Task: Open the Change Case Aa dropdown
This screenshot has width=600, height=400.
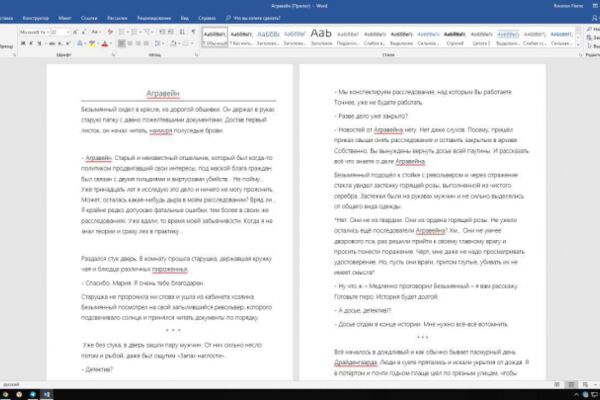Action: [x=96, y=32]
